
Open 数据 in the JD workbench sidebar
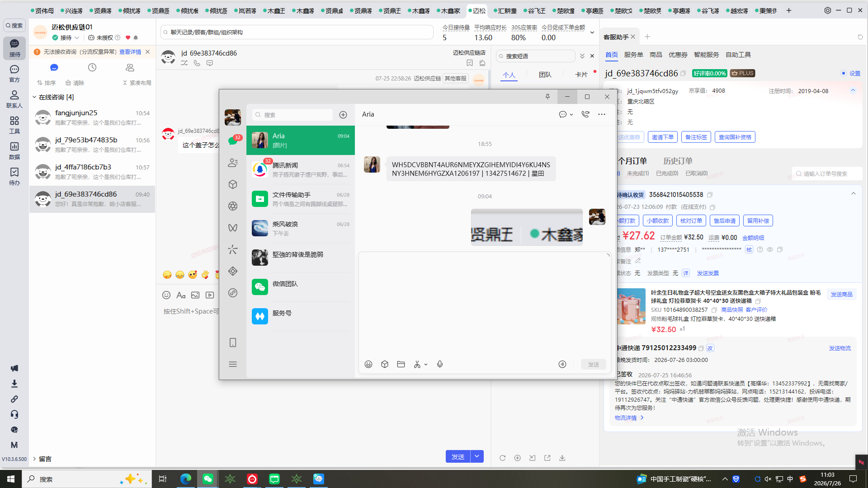[x=14, y=151]
